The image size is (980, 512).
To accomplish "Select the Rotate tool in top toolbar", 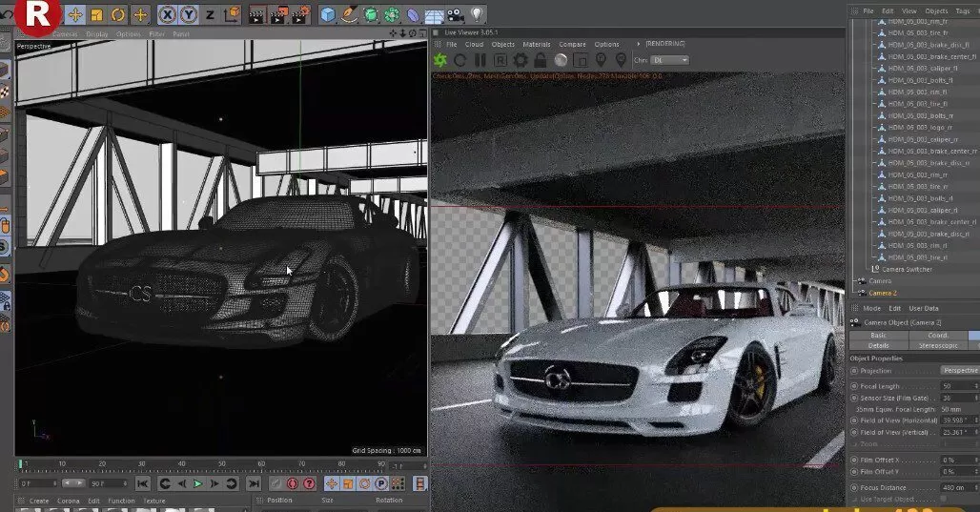I will [x=118, y=14].
